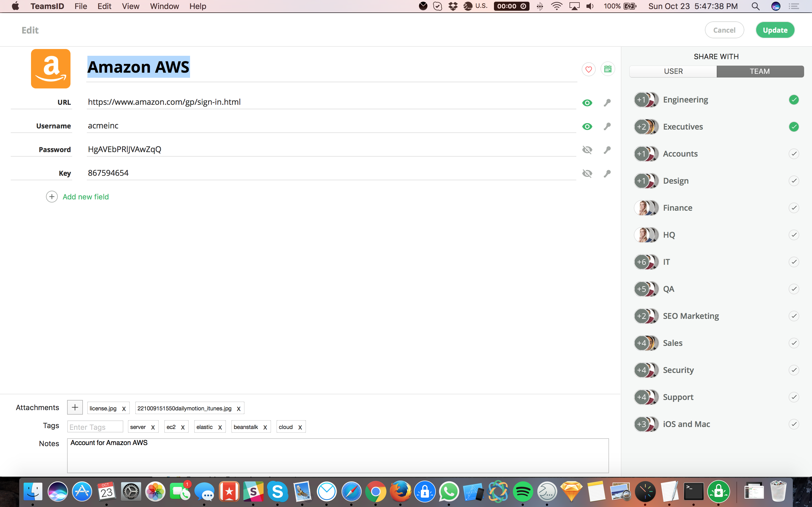Open the Wi-Fi menu in the menu bar

click(557, 6)
